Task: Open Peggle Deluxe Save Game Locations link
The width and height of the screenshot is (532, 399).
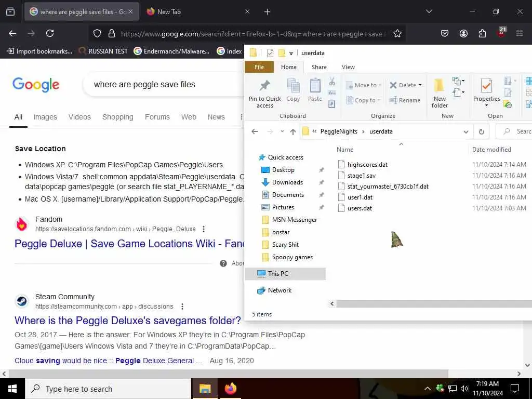Action: click(x=129, y=244)
